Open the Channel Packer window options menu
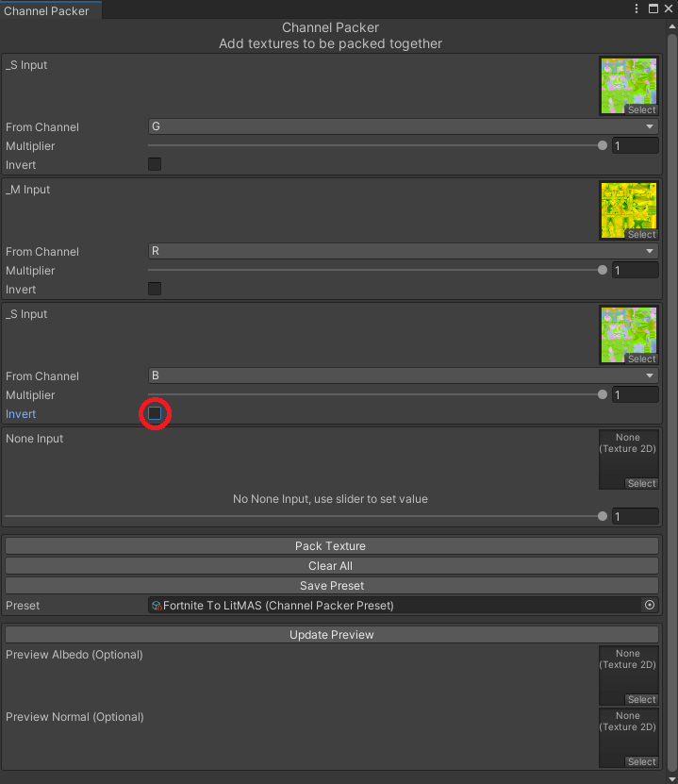This screenshot has width=678, height=784. (636, 8)
